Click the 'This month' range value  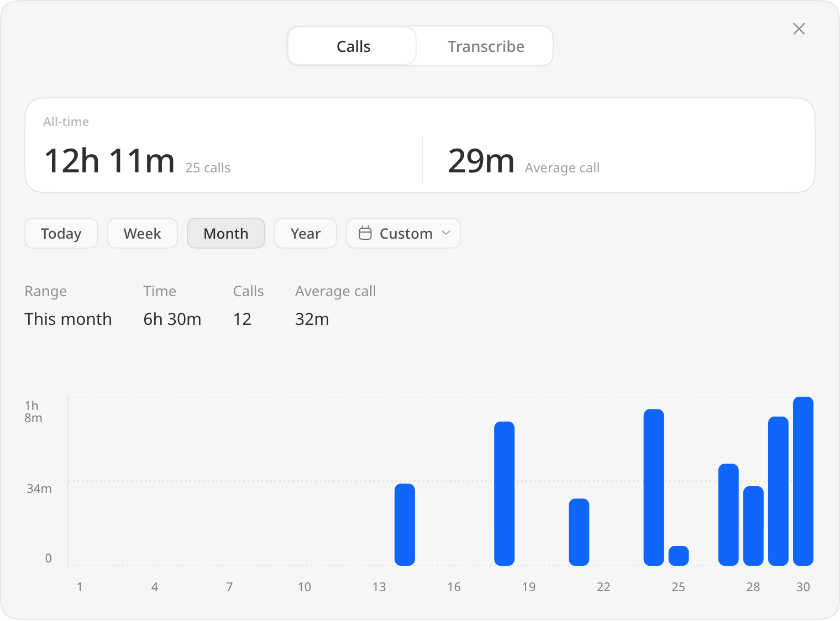(x=69, y=319)
